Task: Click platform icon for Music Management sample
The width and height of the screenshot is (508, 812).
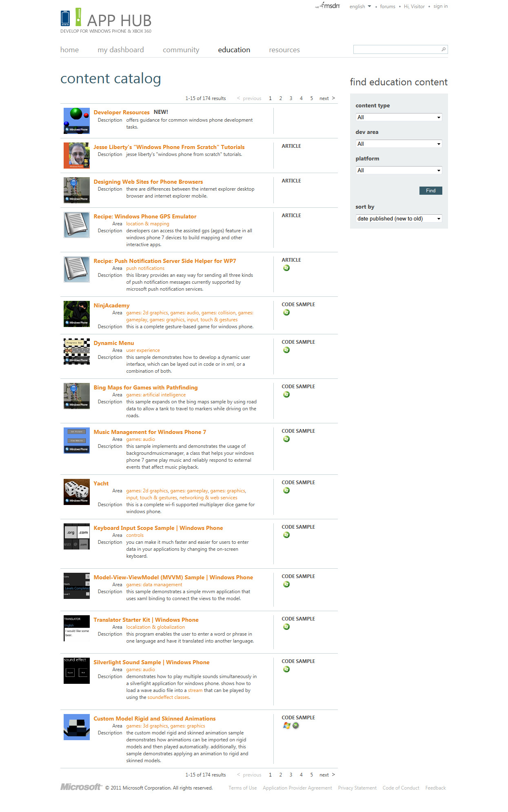Action: pyautogui.click(x=286, y=439)
